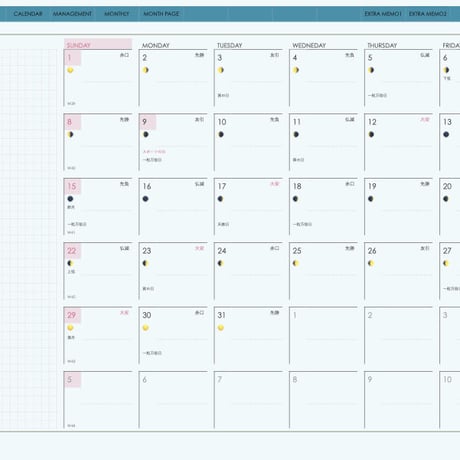Open grey next-month date 9 on Thursday
Screen dimensions: 460x460
[370, 379]
